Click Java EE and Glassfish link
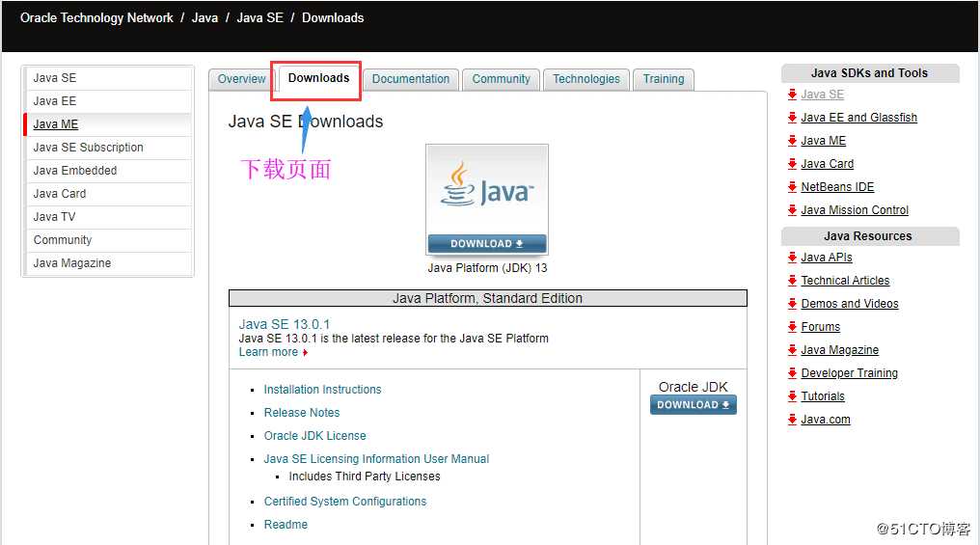Viewport: 980px width, 545px height. tap(858, 118)
